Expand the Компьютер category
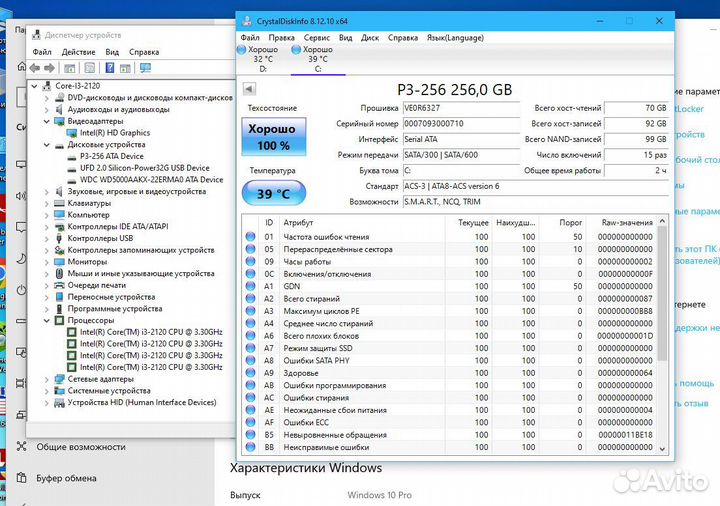The width and height of the screenshot is (720, 506). [x=46, y=215]
